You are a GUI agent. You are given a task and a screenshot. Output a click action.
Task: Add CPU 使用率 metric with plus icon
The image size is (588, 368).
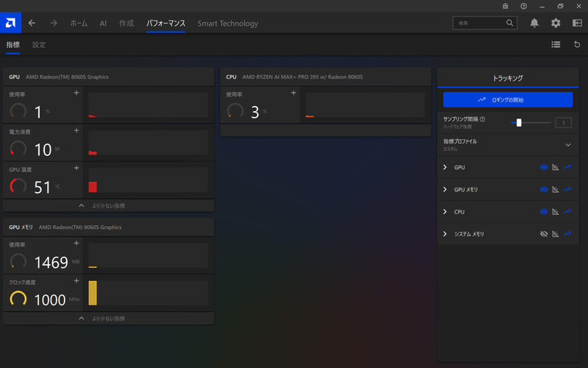[293, 93]
